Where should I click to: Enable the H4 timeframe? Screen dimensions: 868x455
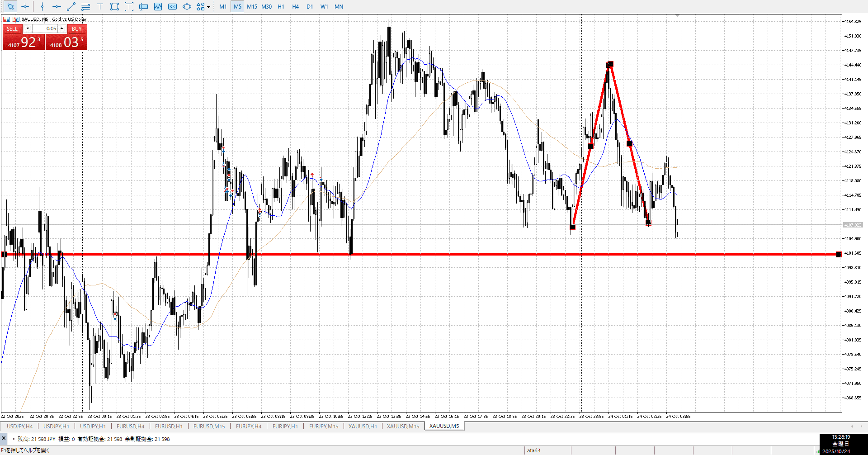coord(295,7)
